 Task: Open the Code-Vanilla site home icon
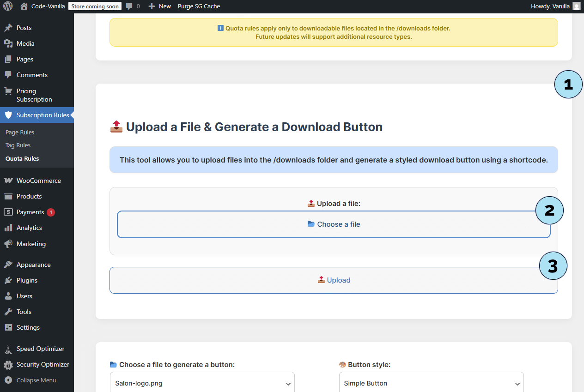coord(24,6)
